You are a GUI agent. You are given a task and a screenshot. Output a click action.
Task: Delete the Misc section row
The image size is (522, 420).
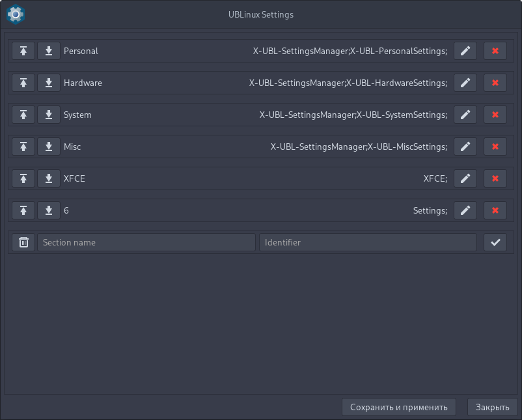(x=495, y=147)
